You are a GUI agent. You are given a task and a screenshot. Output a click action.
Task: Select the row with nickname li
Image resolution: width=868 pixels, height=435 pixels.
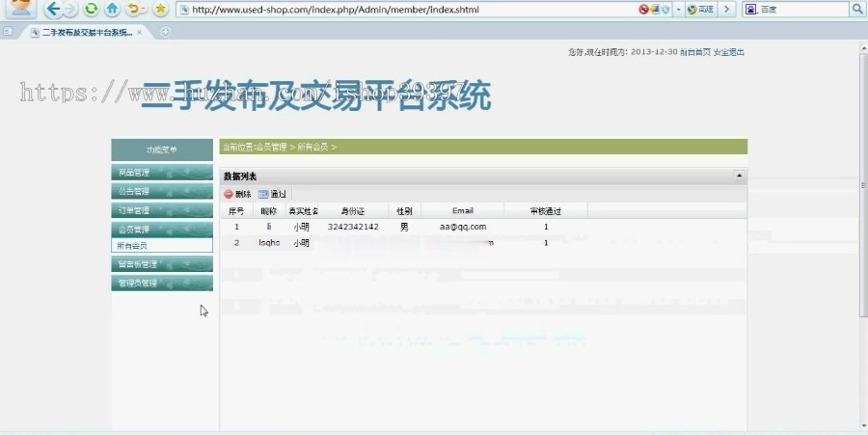pyautogui.click(x=483, y=227)
